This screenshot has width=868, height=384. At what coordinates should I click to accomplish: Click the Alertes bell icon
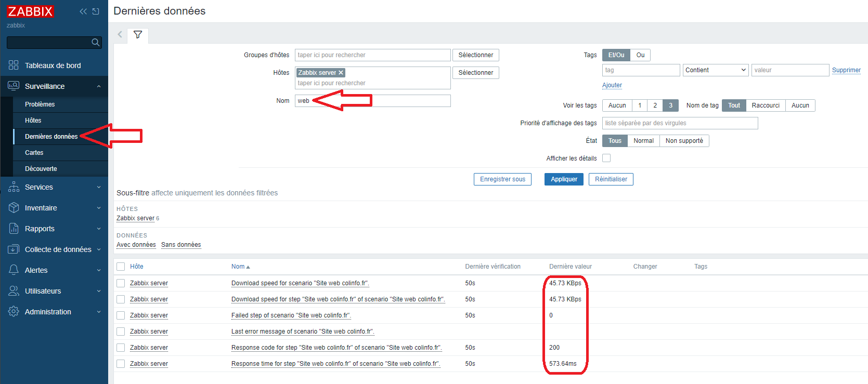[x=14, y=270]
